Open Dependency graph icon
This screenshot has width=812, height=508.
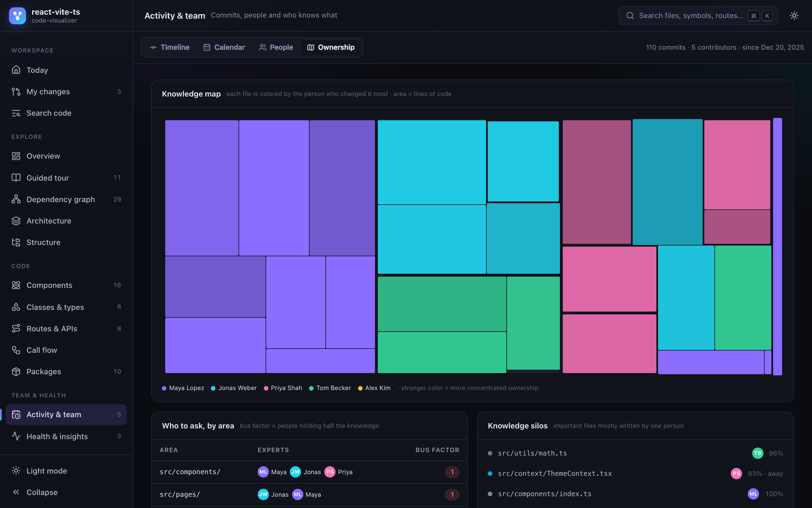point(16,199)
